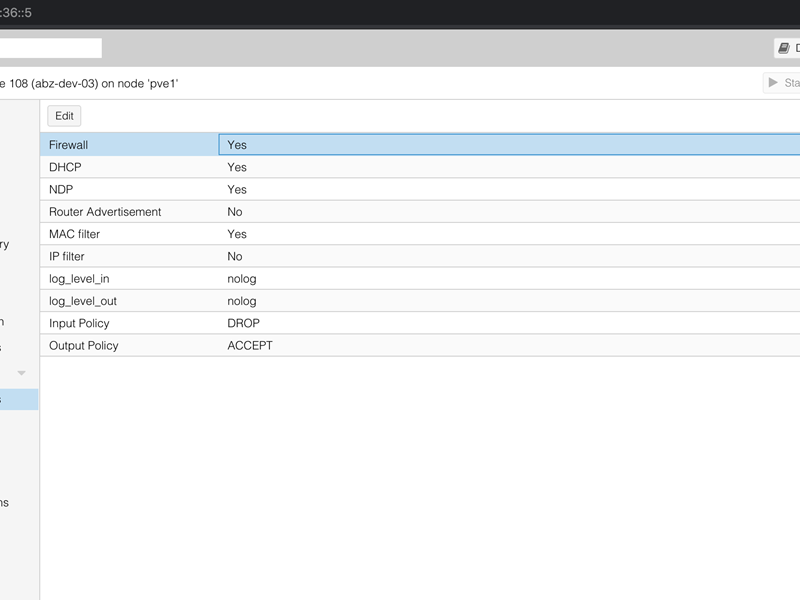Click the Input Policy DROP value
Viewport: 800px width, 600px height.
pos(244,323)
